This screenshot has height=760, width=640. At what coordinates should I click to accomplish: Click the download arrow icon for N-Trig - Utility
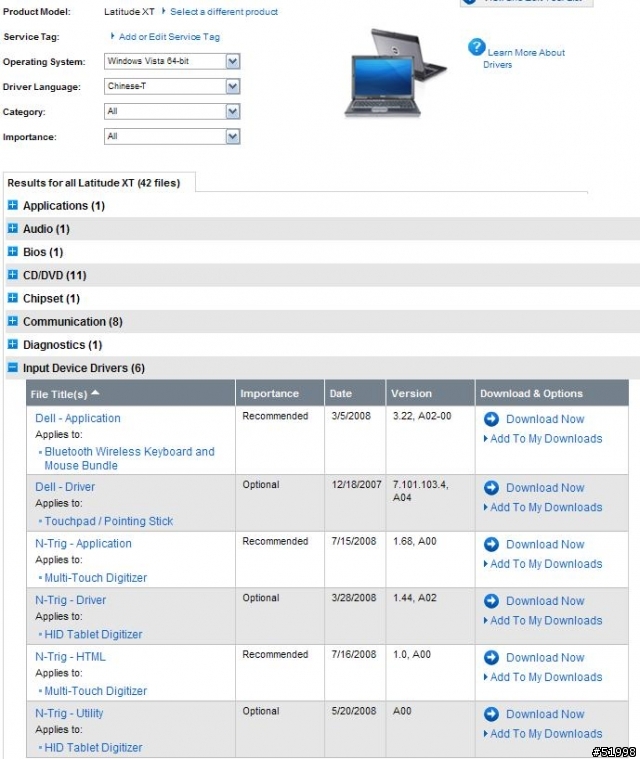491,714
